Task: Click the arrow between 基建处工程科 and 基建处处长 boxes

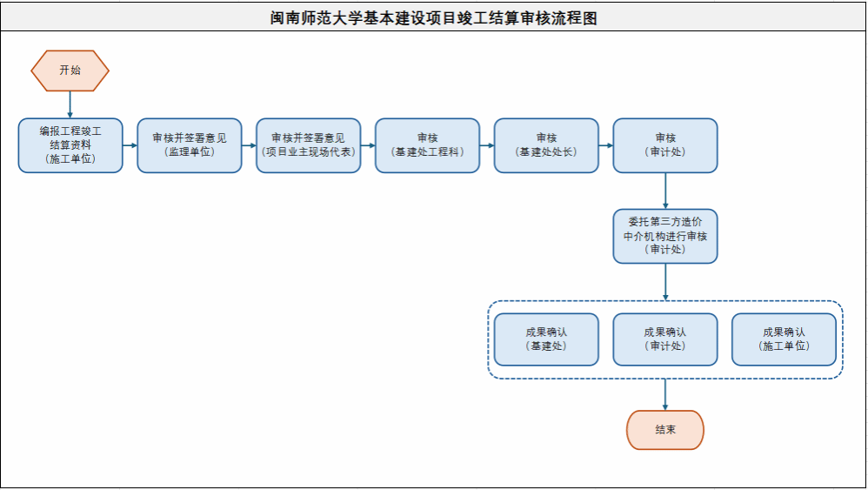Action: pos(486,145)
